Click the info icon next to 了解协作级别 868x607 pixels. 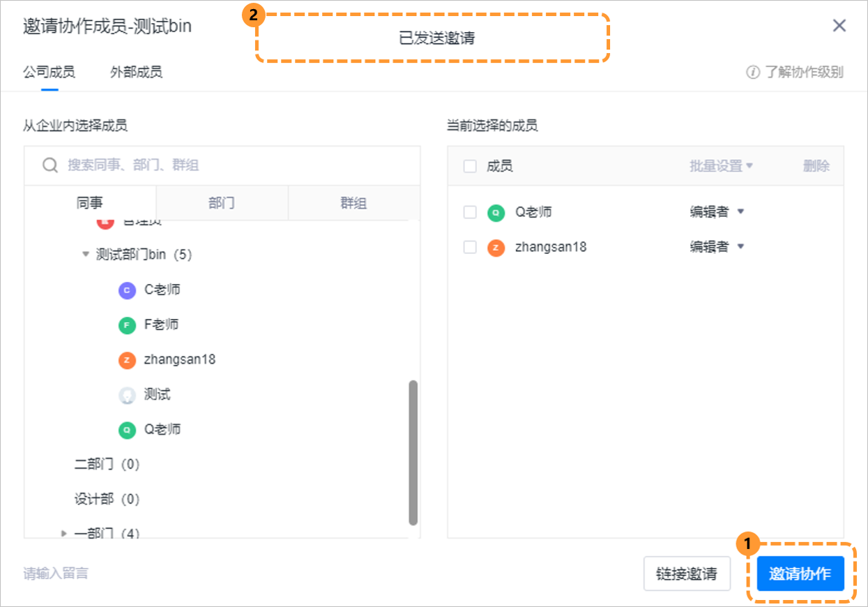click(x=752, y=72)
